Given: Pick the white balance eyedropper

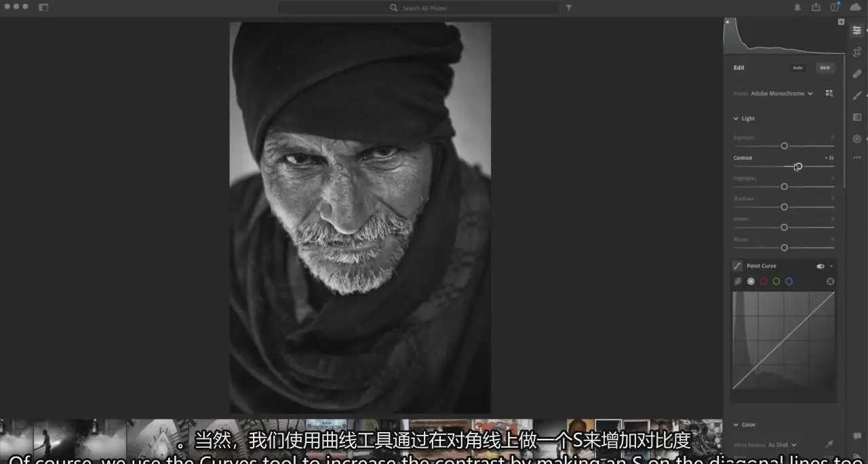Looking at the screenshot, I should (828, 444).
